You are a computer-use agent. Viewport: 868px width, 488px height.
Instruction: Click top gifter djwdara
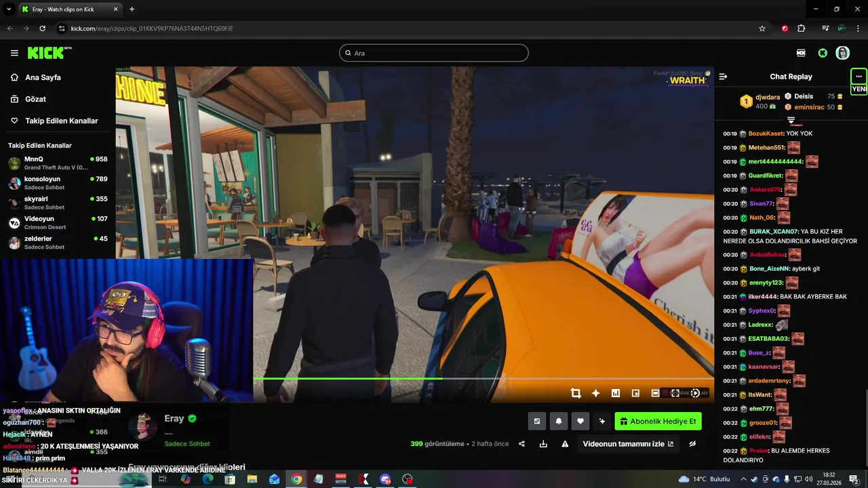[x=768, y=97]
